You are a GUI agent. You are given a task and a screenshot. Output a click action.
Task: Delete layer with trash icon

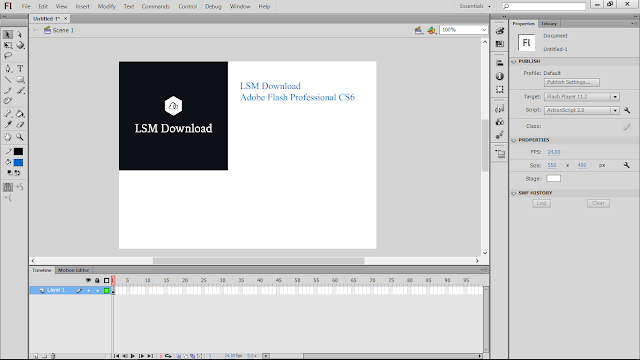point(53,356)
